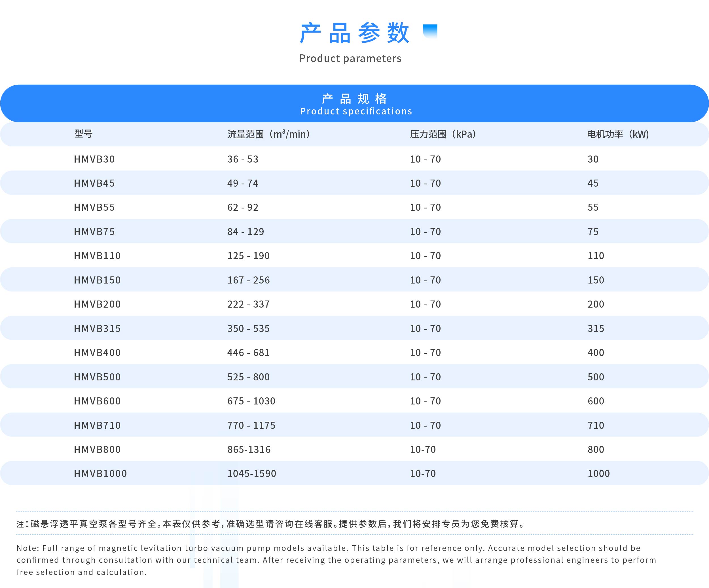Click flow range 525 - 800 cell
Screen dimensions: 709x588
pos(249,377)
